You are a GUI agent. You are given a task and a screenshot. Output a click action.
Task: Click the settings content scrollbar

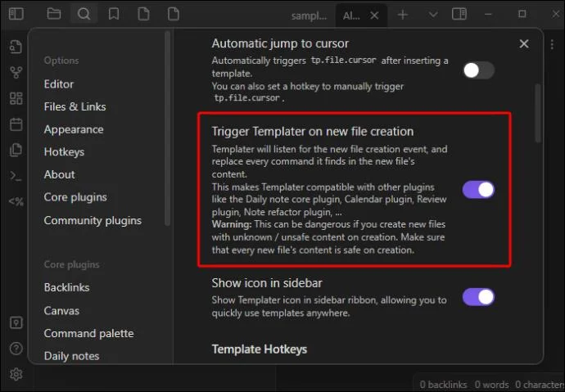click(538, 113)
